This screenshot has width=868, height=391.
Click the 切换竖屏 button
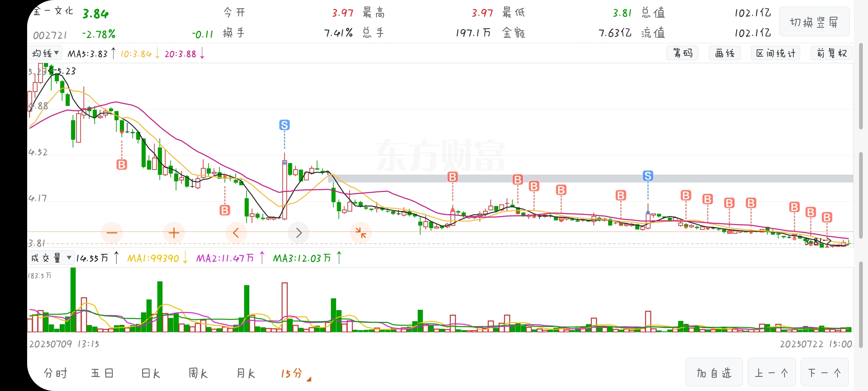814,22
